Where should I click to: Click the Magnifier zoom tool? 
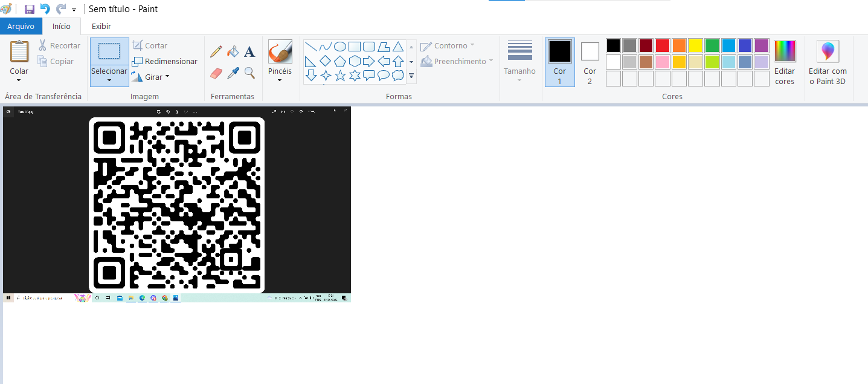[x=249, y=73]
